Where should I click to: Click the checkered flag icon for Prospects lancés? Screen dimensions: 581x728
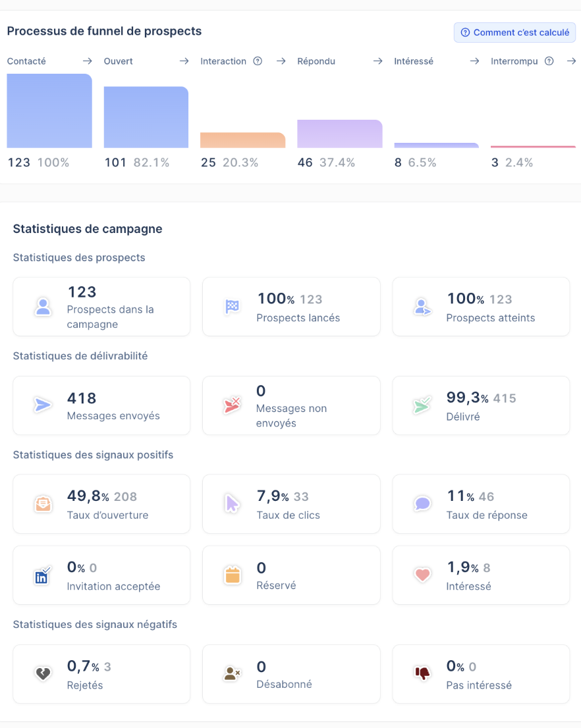(233, 307)
